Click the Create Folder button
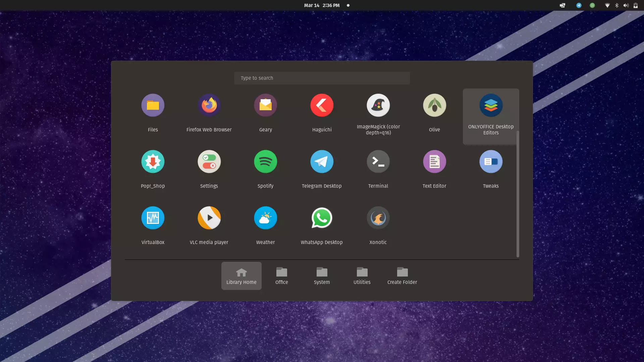Viewport: 644px width, 362px height. point(402,276)
